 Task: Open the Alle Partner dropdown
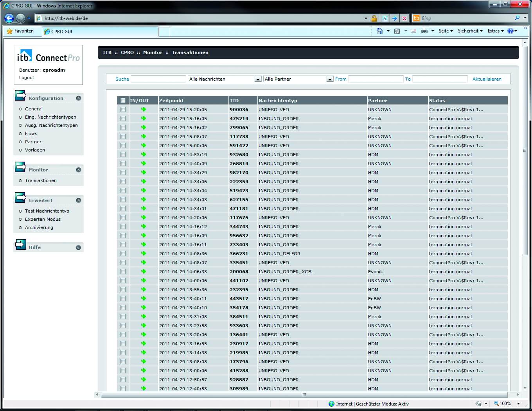click(298, 79)
